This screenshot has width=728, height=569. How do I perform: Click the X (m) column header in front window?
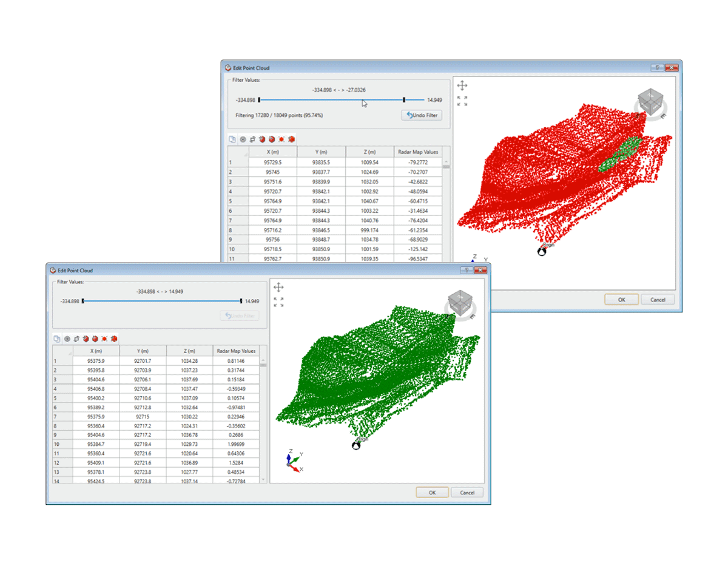96,351
